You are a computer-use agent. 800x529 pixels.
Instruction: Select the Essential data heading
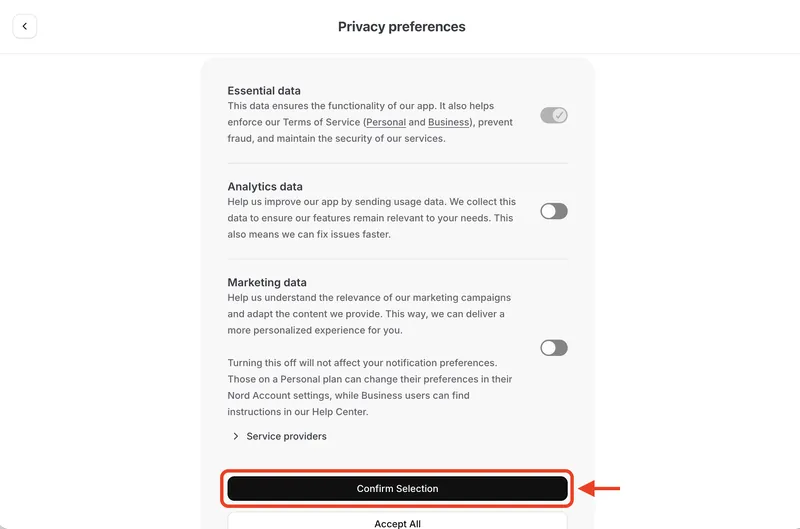pos(264,91)
